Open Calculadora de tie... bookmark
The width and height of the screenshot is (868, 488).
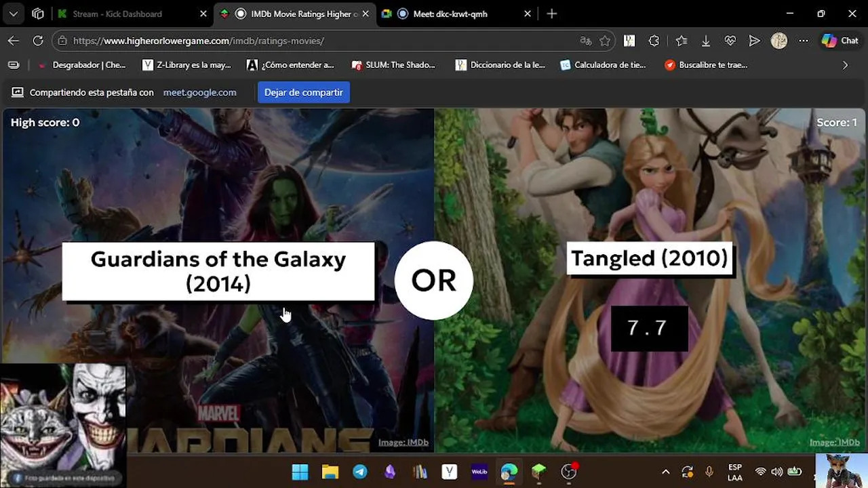(x=603, y=65)
